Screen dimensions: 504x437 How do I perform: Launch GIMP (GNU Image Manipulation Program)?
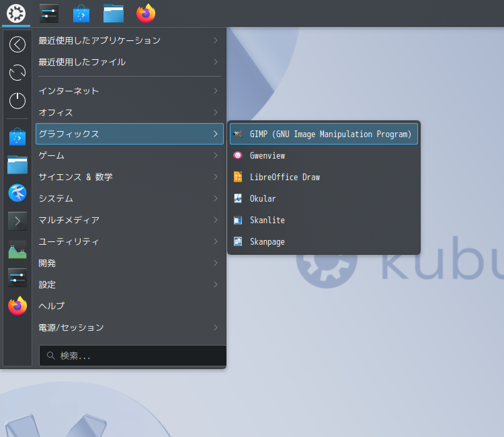pyautogui.click(x=324, y=134)
